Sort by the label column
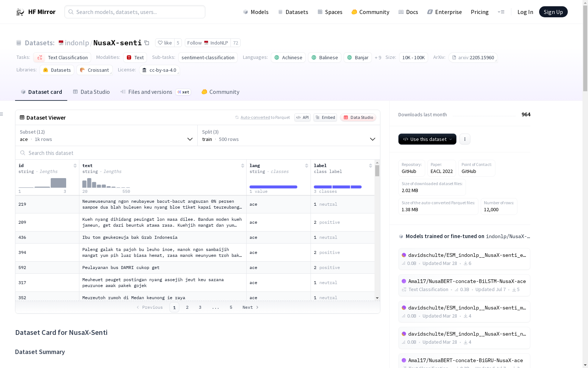 [x=370, y=166]
